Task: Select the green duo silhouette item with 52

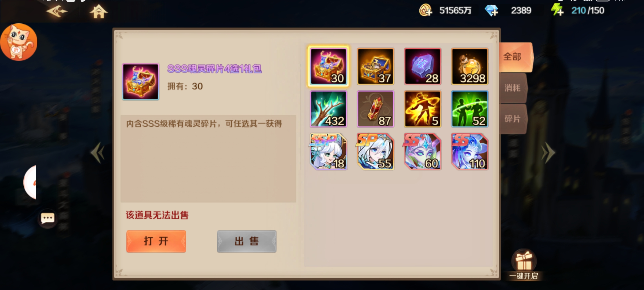Action: click(470, 109)
